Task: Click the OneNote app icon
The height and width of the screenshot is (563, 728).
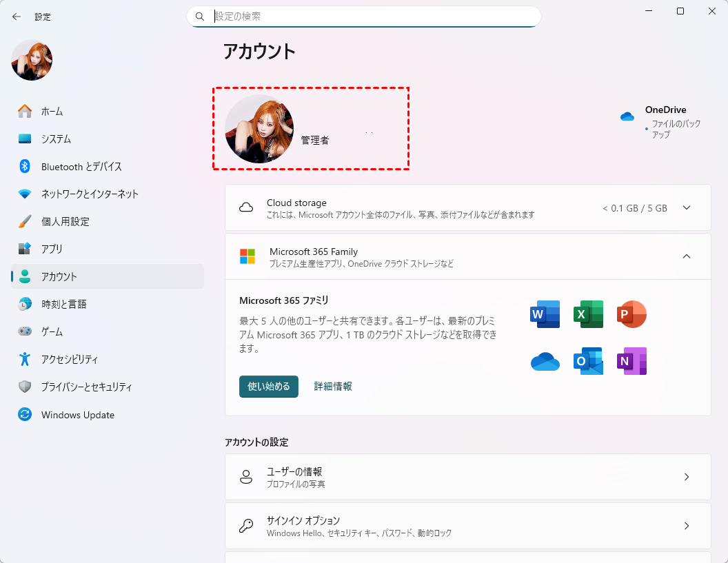Action: click(x=631, y=361)
